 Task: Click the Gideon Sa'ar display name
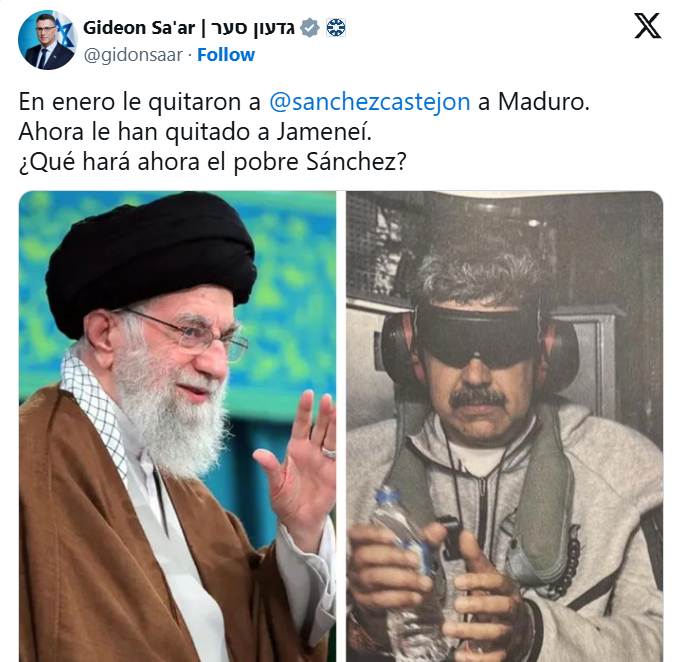(x=139, y=28)
